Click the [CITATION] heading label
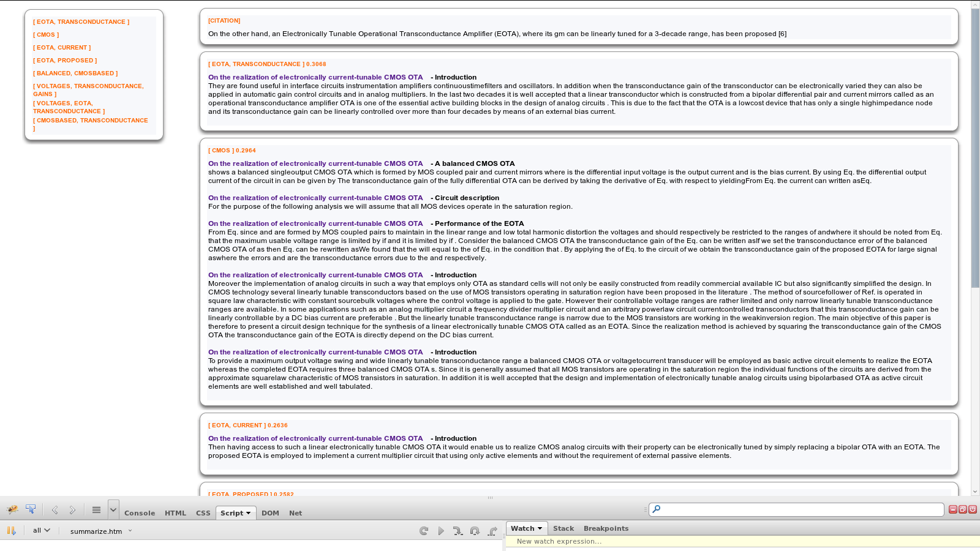Viewport: 980px width, 551px height. tap(224, 21)
